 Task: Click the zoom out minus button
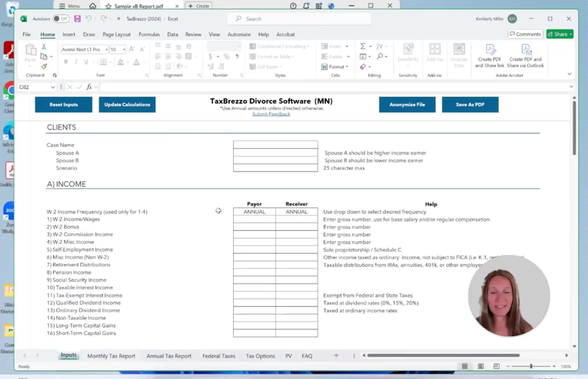(508, 366)
